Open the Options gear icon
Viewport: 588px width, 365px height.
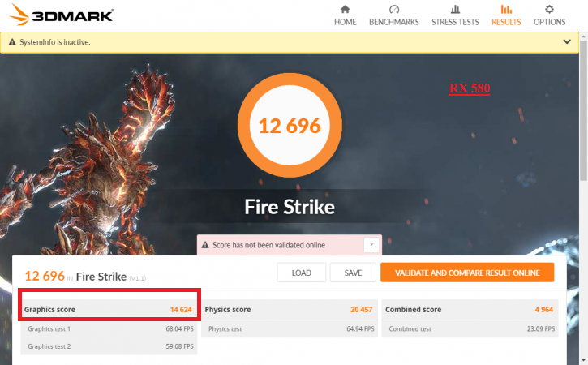[549, 9]
